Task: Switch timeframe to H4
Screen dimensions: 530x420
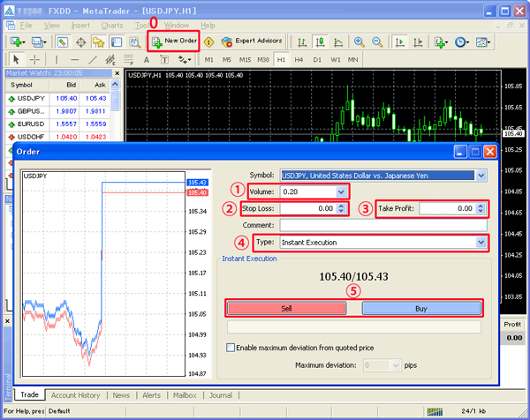Action: click(299, 60)
